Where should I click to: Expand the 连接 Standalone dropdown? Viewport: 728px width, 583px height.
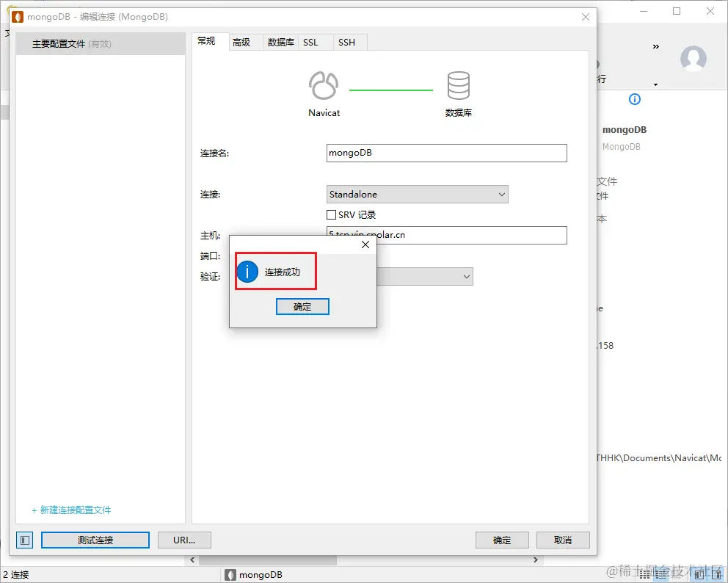click(x=418, y=194)
